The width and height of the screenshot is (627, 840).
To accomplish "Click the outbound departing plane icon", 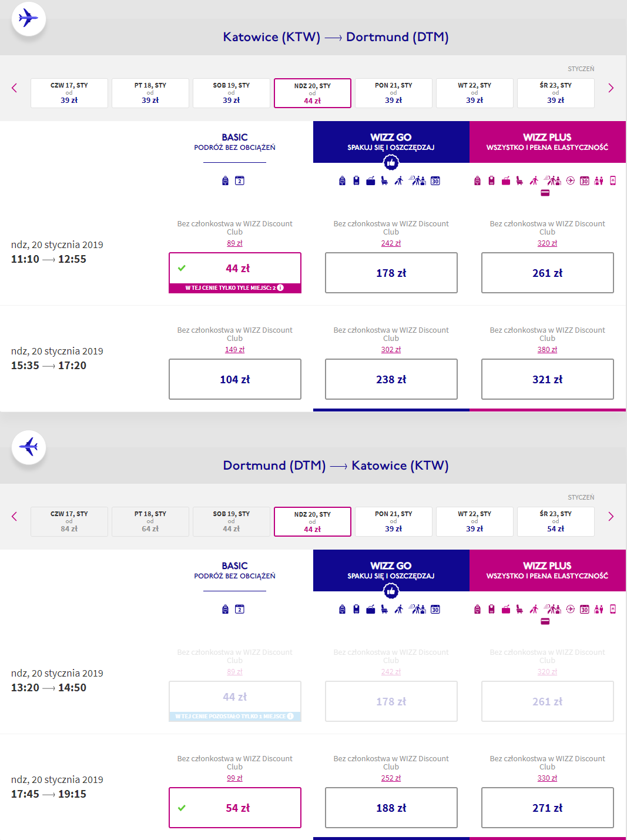I will (29, 18).
